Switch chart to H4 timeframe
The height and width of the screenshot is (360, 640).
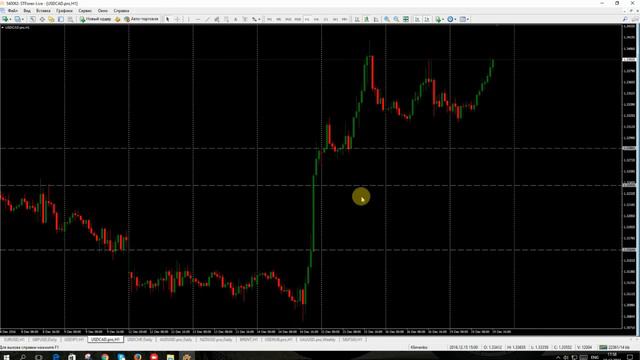316,19
